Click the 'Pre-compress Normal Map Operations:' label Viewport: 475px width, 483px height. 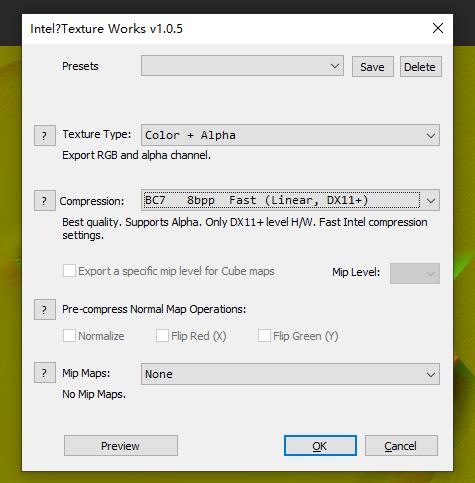point(154,309)
